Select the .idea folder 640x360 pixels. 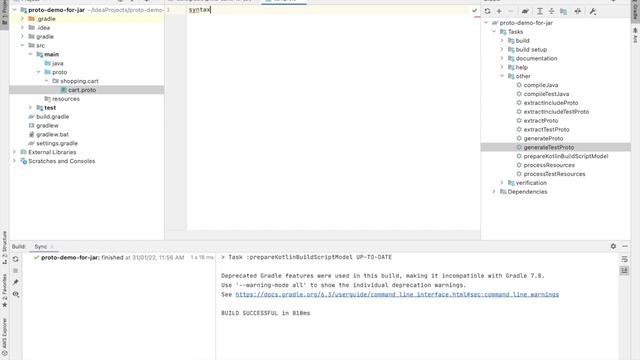(x=43, y=28)
